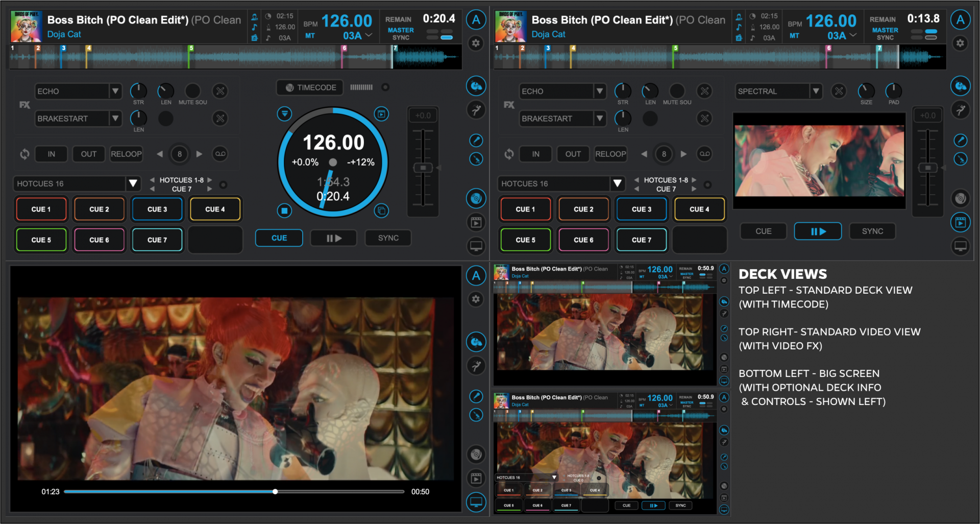Select turntable scratch mode icon in top-left deck
The image size is (980, 524).
click(x=476, y=86)
